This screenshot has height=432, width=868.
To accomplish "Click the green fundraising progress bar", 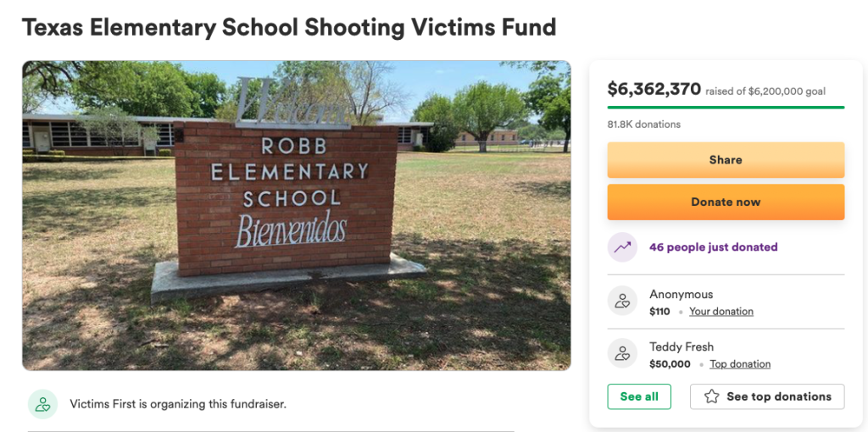I will (x=726, y=108).
